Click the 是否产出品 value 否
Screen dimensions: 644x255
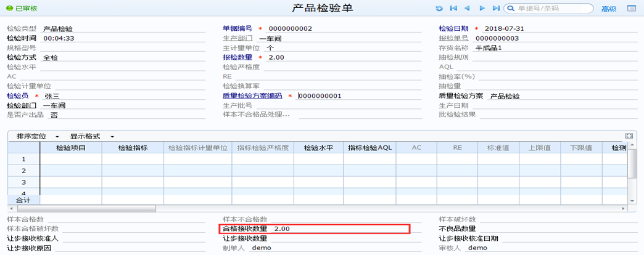[x=54, y=115]
